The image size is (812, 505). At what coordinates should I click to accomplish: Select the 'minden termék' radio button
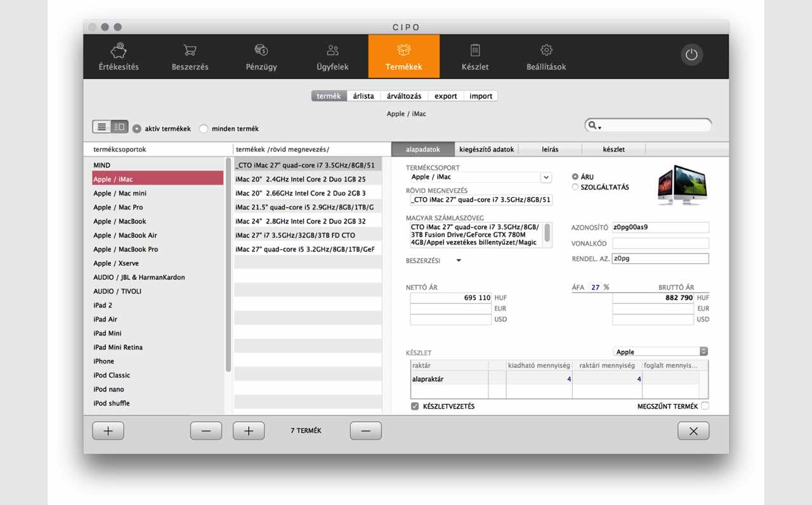(x=204, y=129)
